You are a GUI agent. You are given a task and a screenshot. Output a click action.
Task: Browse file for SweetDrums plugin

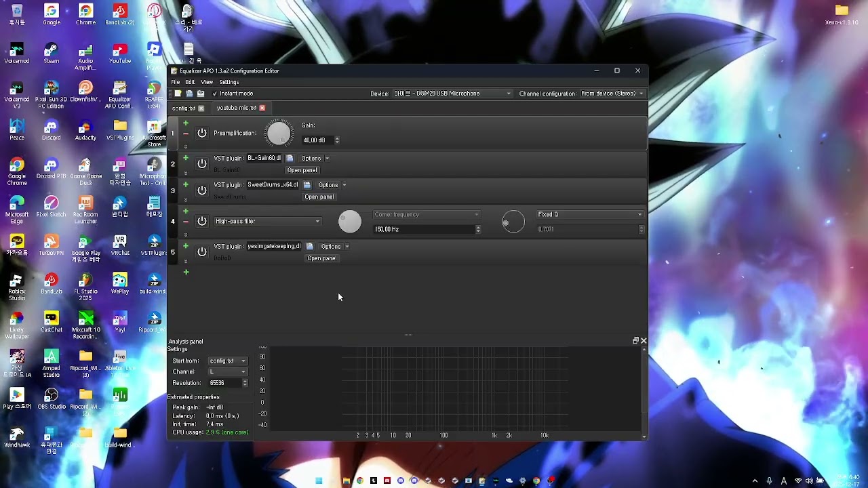click(x=307, y=185)
